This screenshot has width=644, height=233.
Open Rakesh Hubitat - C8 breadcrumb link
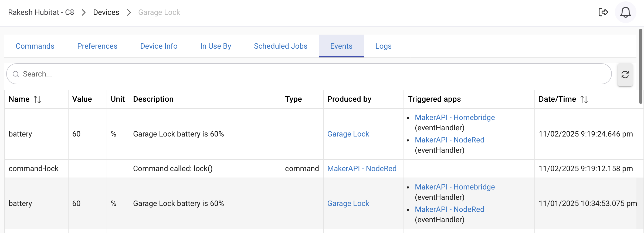41,12
